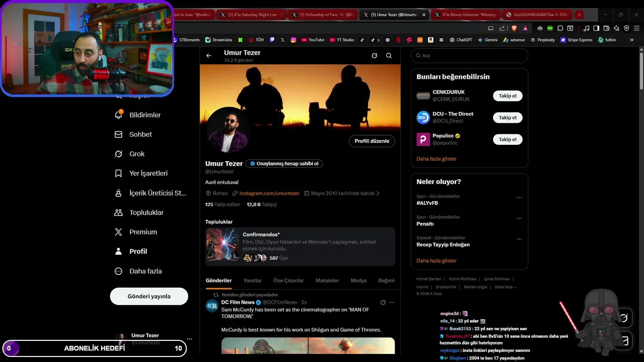
Task: Open Profil in the sidebar
Action: coord(131,251)
